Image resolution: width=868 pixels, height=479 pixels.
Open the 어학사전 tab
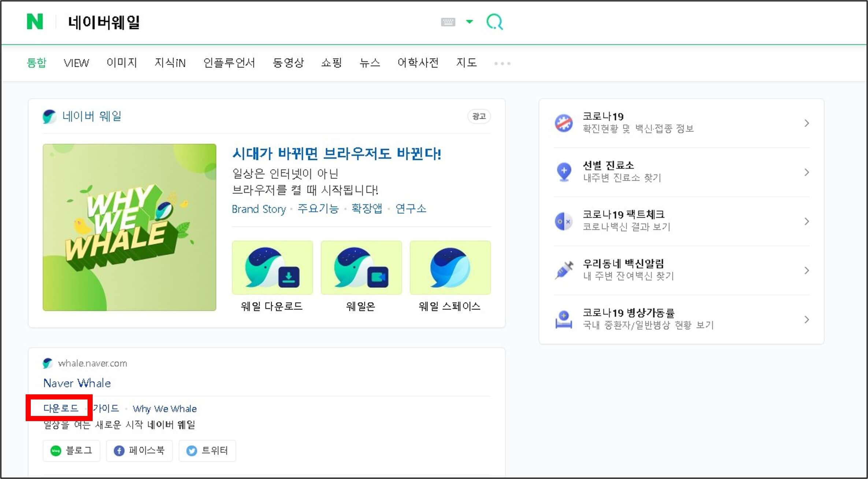pos(418,63)
